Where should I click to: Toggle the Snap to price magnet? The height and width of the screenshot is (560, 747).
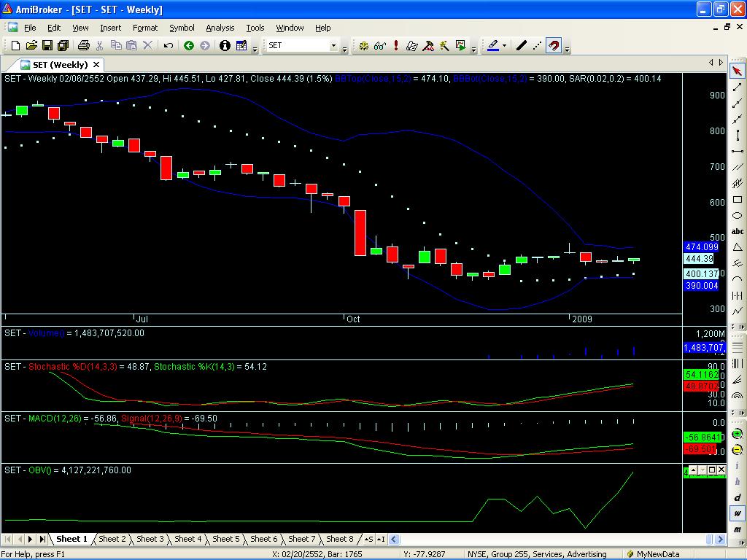tap(554, 46)
